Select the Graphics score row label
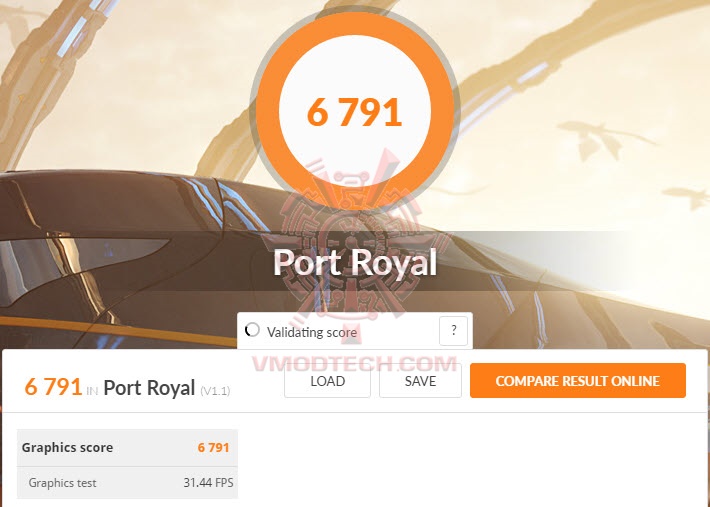 (x=67, y=448)
